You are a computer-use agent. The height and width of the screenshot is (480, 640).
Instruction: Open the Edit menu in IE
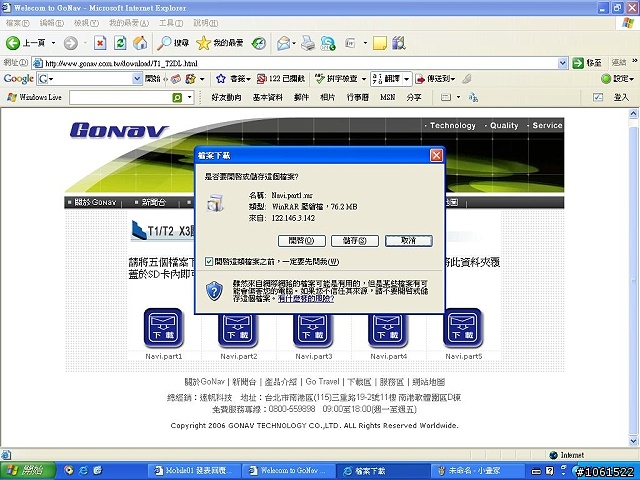[x=51, y=23]
